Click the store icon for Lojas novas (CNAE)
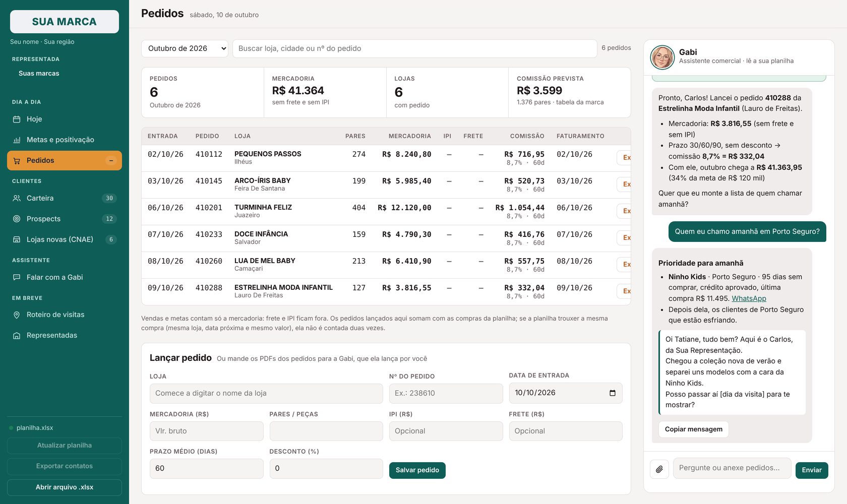The height and width of the screenshot is (504, 847). coord(17,240)
